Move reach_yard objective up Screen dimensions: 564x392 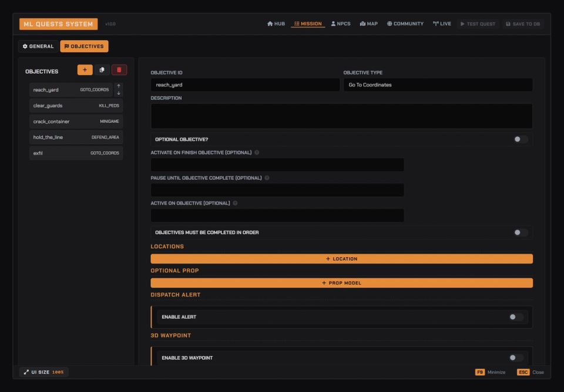pos(119,86)
